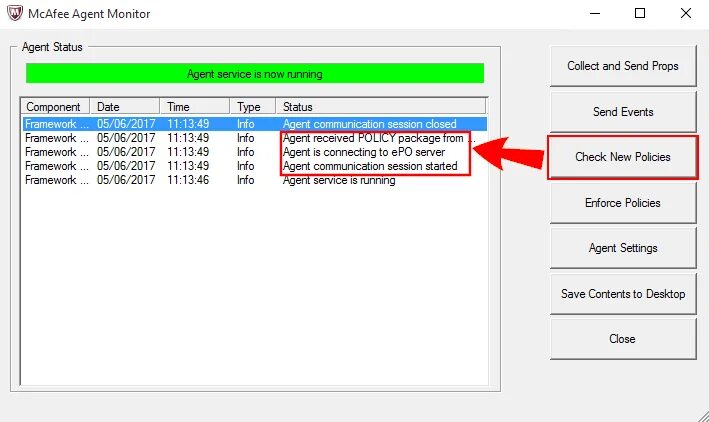This screenshot has width=709, height=422.
Task: Click the Close button in the side panel
Action: click(623, 339)
